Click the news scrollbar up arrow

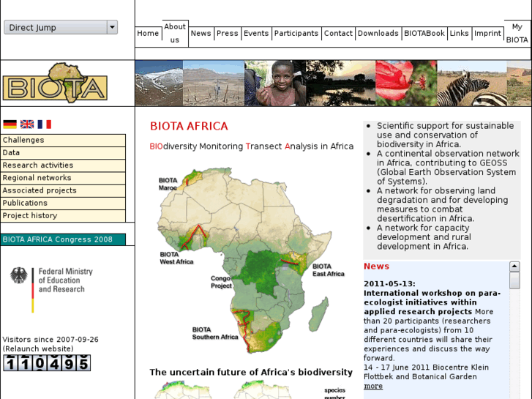pos(514,266)
